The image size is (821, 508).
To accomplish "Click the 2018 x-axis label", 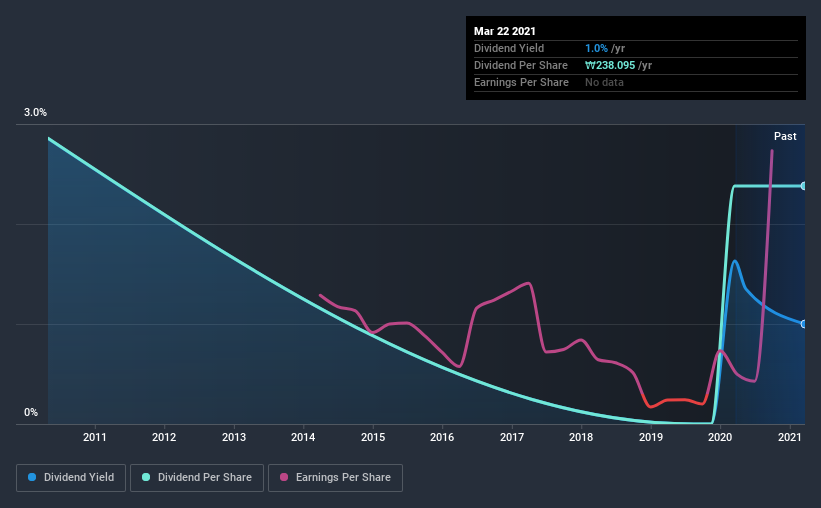I will click(581, 437).
